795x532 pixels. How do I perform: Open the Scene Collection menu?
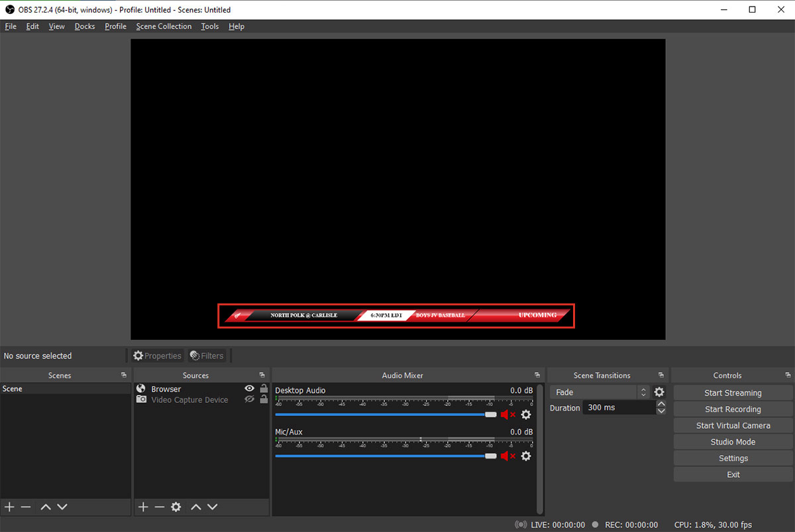click(164, 27)
